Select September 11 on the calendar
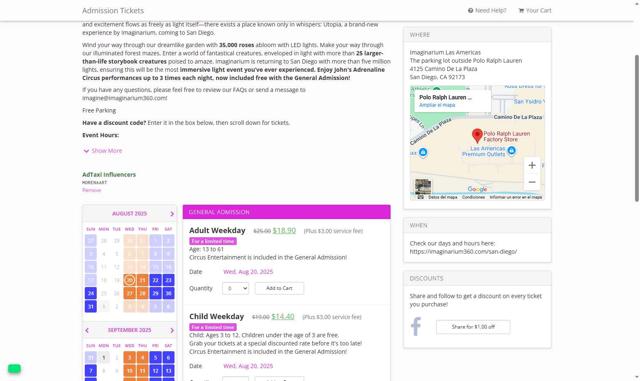 142,370
